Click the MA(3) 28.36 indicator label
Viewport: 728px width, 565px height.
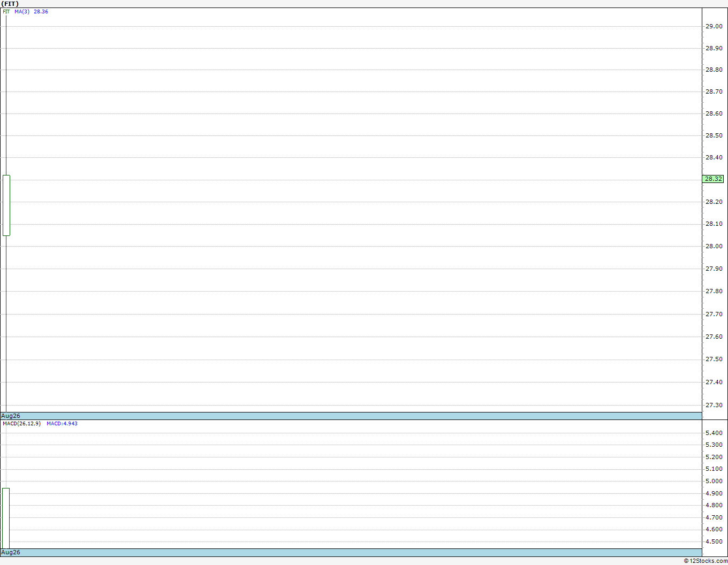point(31,11)
